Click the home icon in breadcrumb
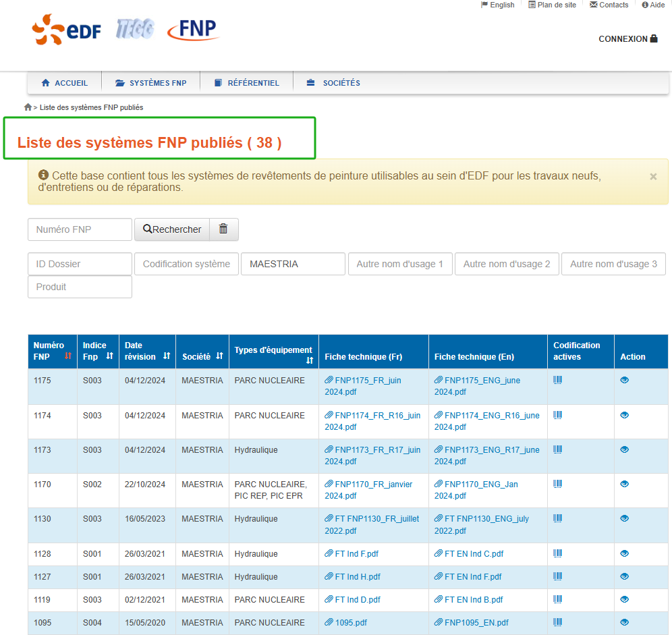 (28, 107)
